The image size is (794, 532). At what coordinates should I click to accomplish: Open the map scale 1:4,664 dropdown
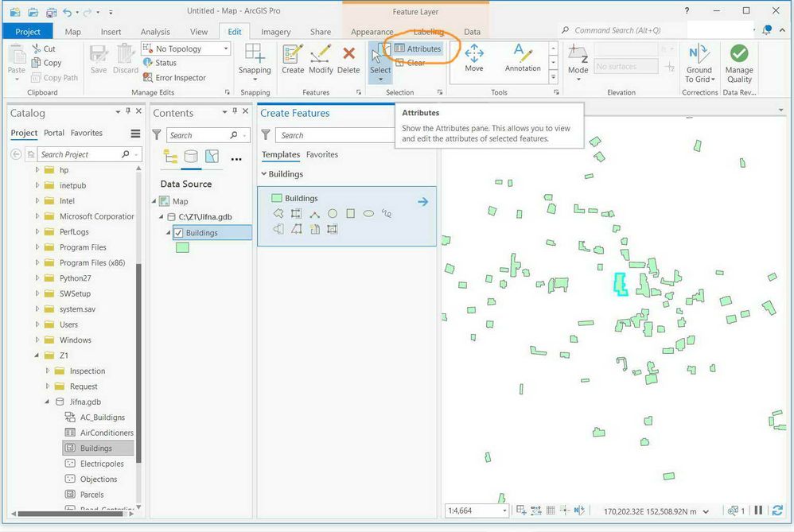point(504,511)
